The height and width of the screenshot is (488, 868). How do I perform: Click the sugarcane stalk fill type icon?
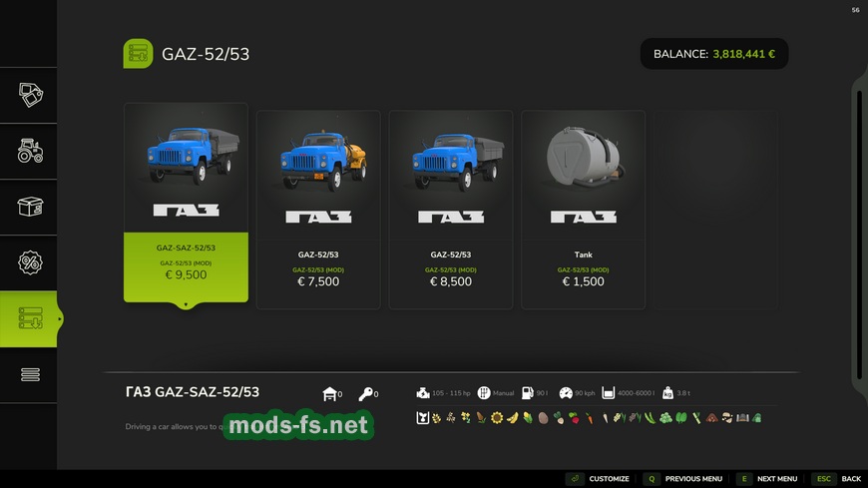click(x=697, y=418)
